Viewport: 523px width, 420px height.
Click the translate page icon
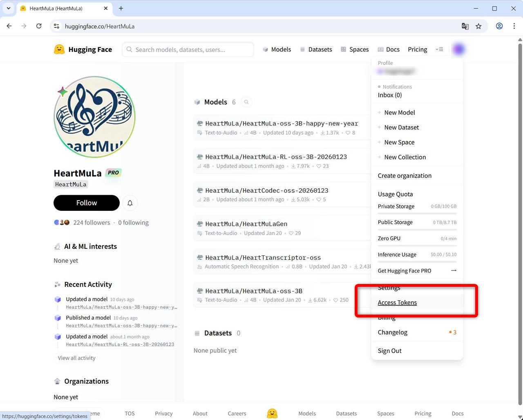point(465,26)
